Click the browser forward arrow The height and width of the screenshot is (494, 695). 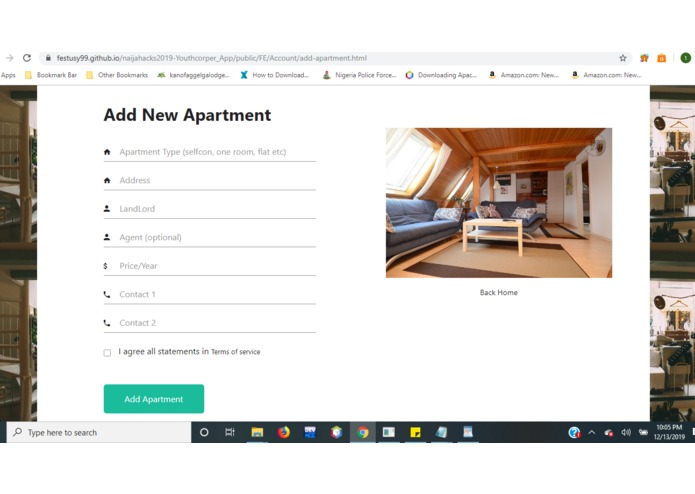tap(9, 58)
